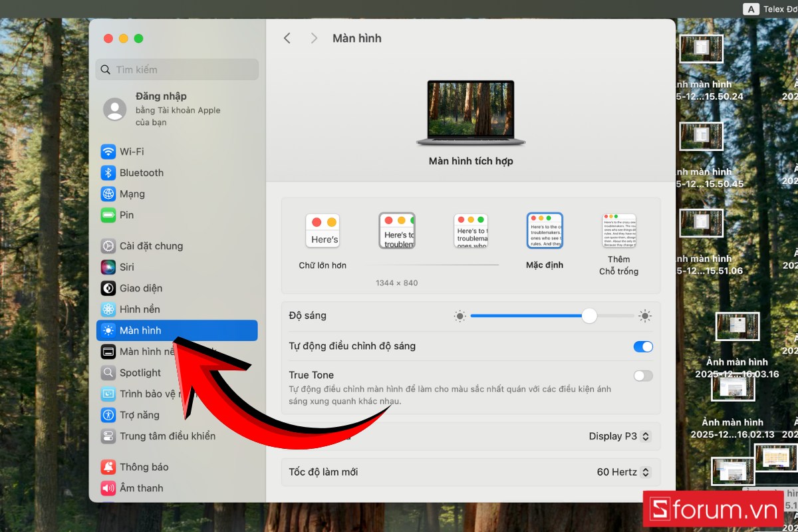Viewport: 798px width, 532px height.
Task: Click the Wi-Fi icon in sidebar
Action: tap(108, 152)
